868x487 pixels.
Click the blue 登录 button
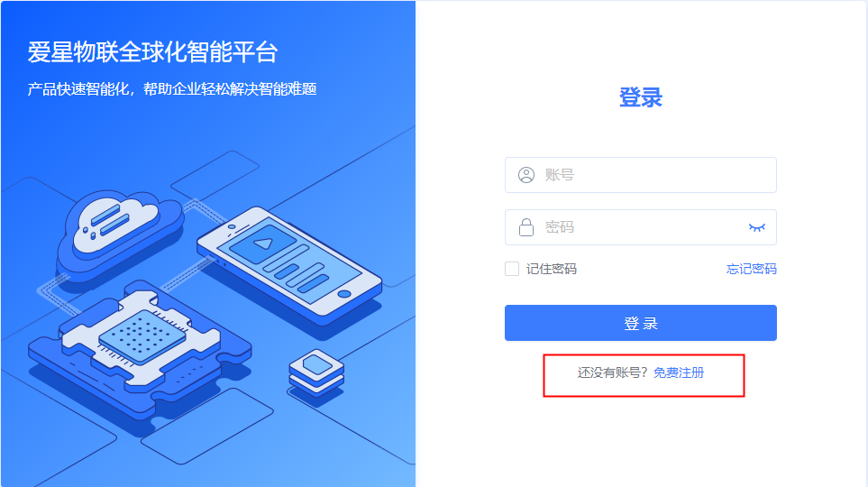click(x=641, y=323)
